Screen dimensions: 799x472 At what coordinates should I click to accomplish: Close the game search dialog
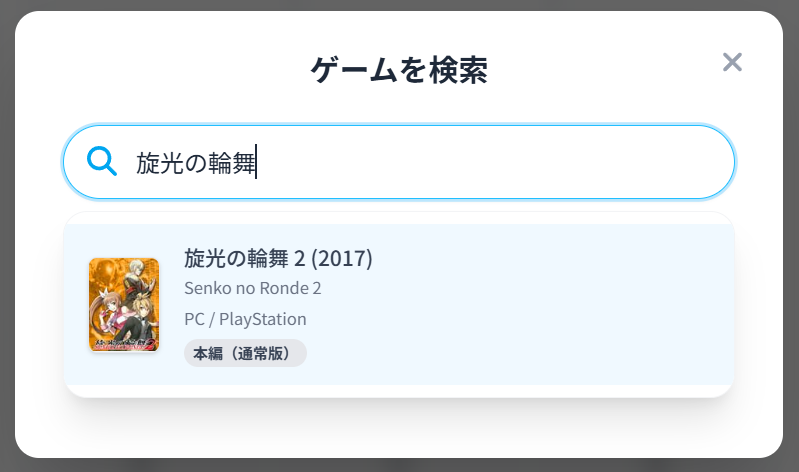point(732,62)
